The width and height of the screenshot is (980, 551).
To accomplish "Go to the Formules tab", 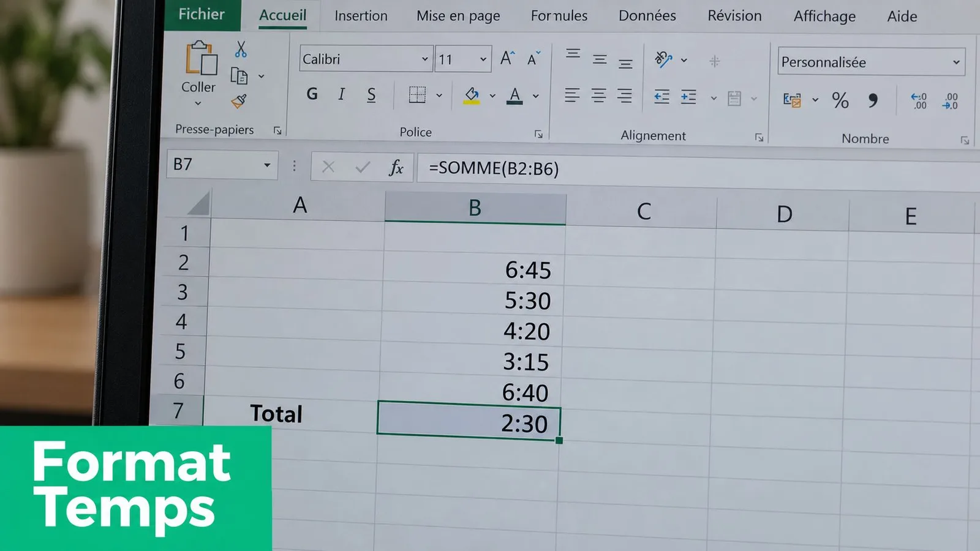I will [559, 16].
